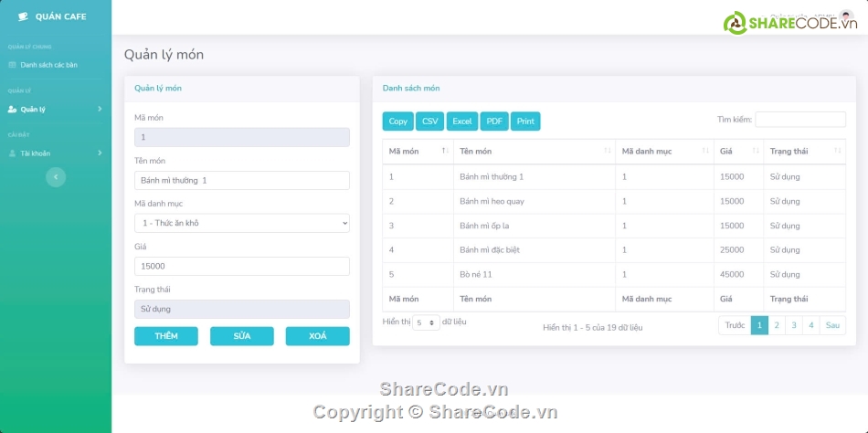
Task: Export the table as PDF
Action: tap(494, 121)
